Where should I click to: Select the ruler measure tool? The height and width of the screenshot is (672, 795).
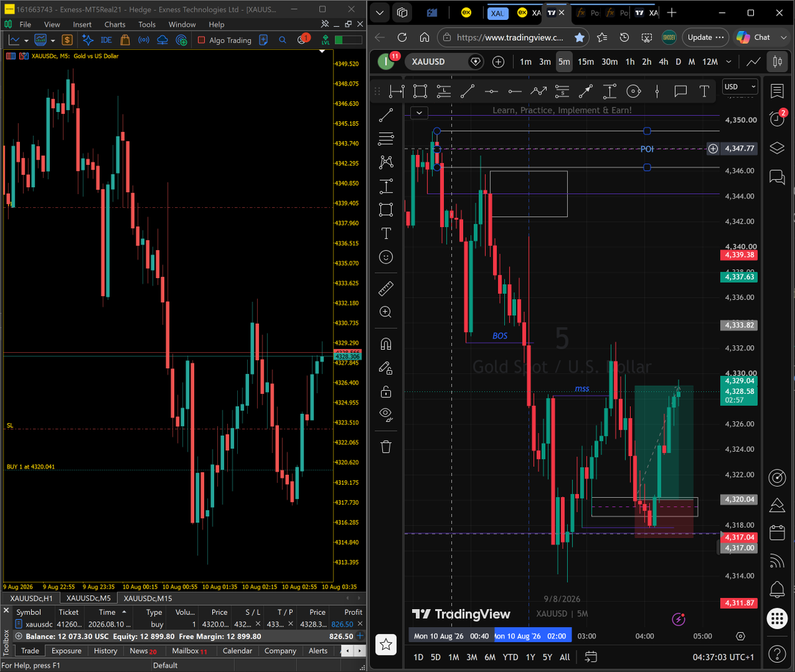coord(386,288)
